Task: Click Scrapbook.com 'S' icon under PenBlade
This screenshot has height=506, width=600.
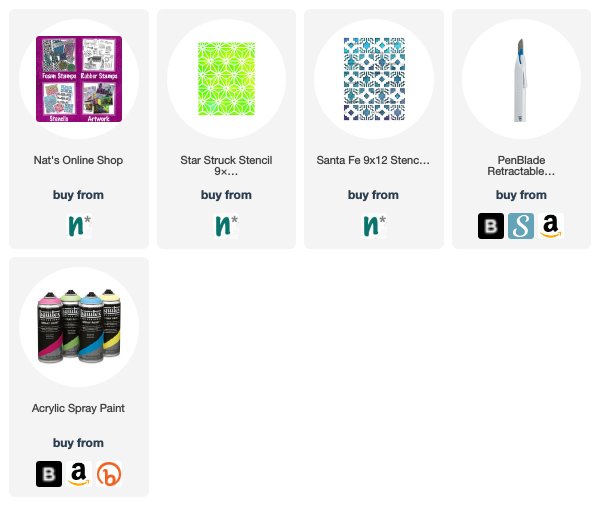Action: pos(521,226)
